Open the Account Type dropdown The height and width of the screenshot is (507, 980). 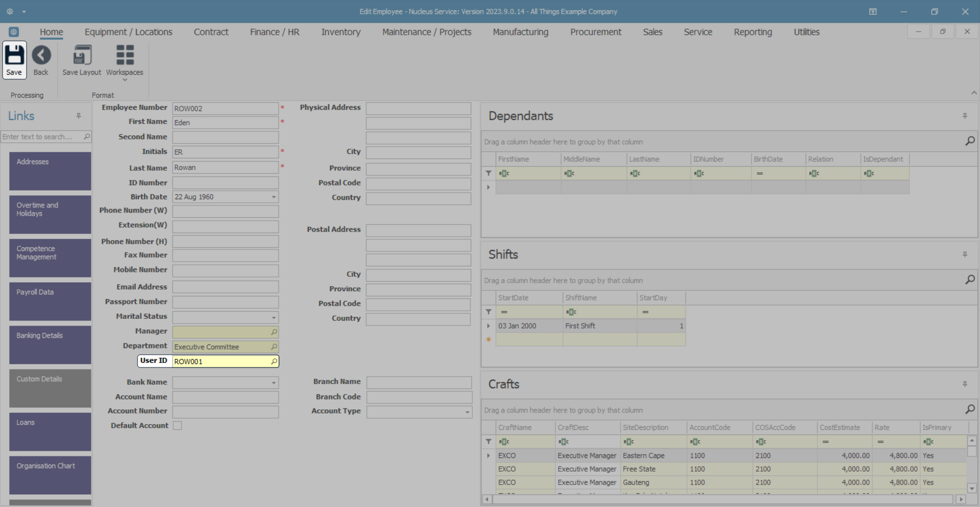(x=467, y=412)
